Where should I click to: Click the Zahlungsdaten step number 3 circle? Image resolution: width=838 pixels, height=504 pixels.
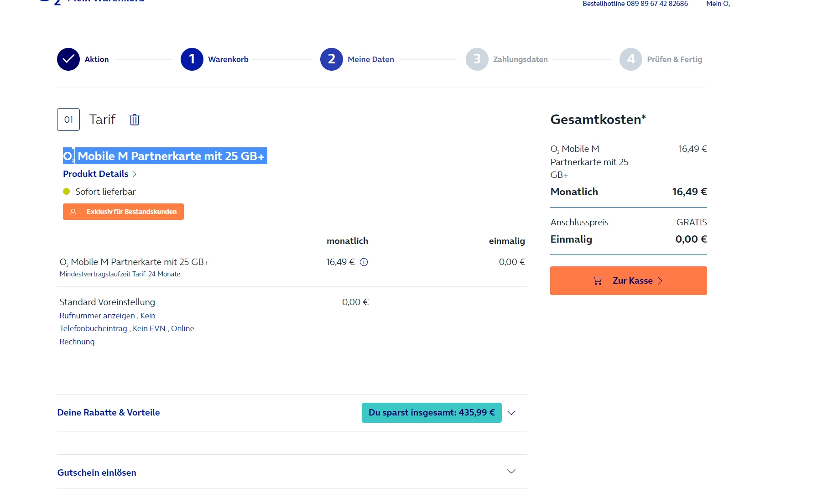[x=477, y=59]
